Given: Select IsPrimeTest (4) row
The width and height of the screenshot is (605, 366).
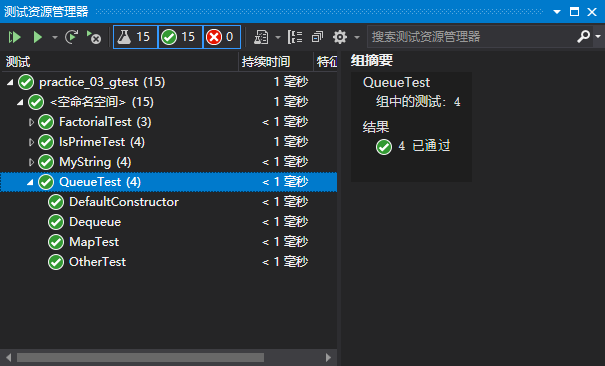Looking at the screenshot, I should click(169, 142).
